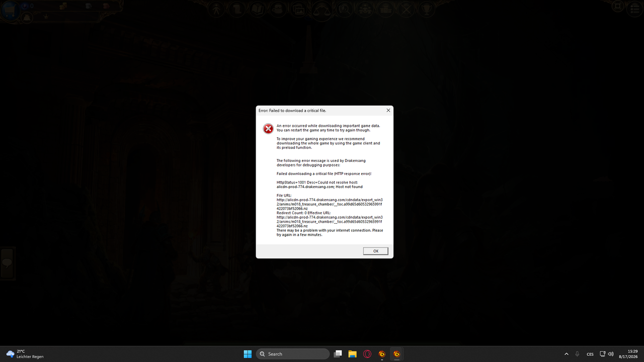Open the Windows Start menu

coord(248,354)
